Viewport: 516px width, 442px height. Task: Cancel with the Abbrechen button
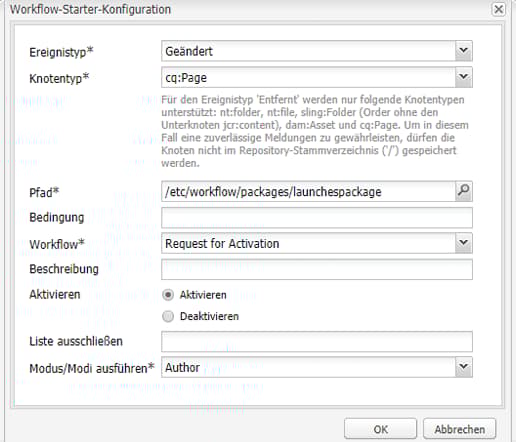[460, 429]
